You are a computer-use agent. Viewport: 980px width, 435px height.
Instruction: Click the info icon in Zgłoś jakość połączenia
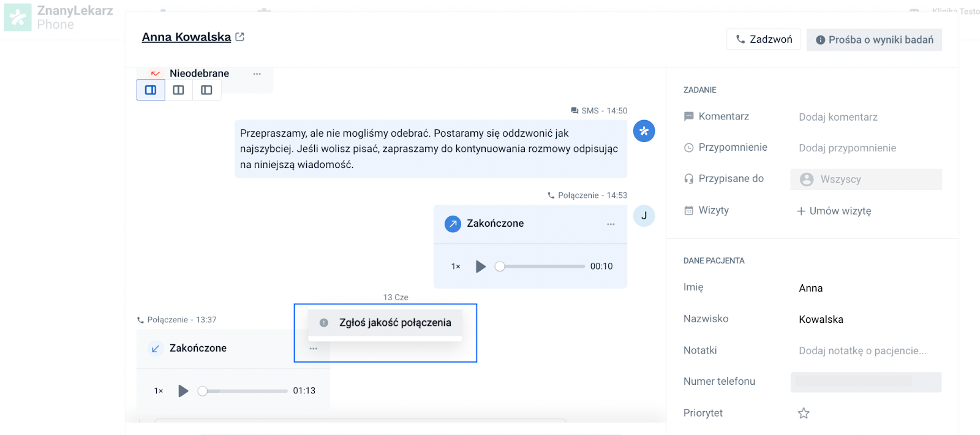pyautogui.click(x=324, y=323)
